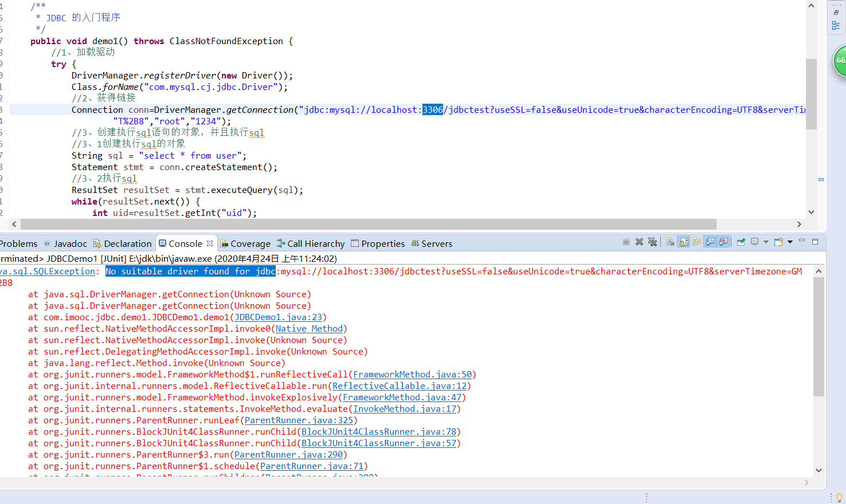Open the Open Console dropdown arrow

click(790, 242)
